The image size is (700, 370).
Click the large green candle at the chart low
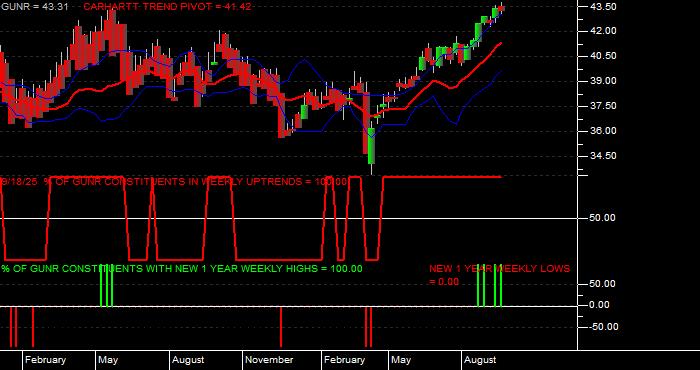point(371,146)
